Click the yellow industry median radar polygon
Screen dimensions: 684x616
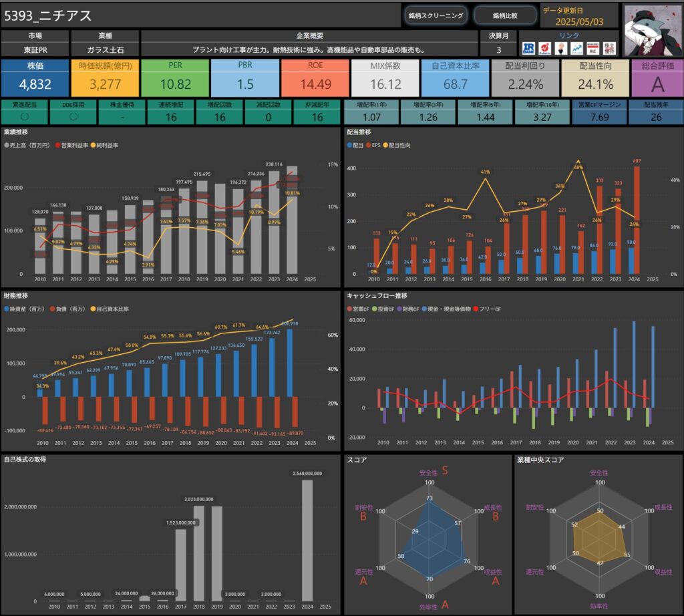click(601, 538)
